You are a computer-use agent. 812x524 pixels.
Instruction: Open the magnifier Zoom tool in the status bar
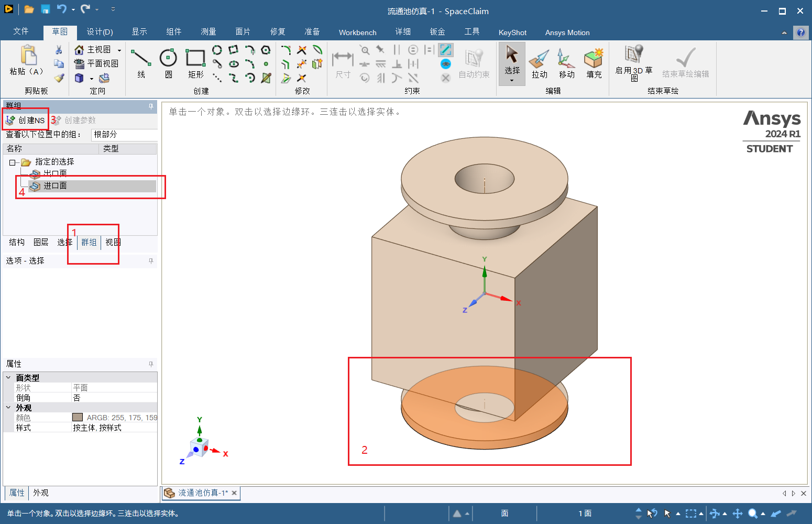click(753, 514)
